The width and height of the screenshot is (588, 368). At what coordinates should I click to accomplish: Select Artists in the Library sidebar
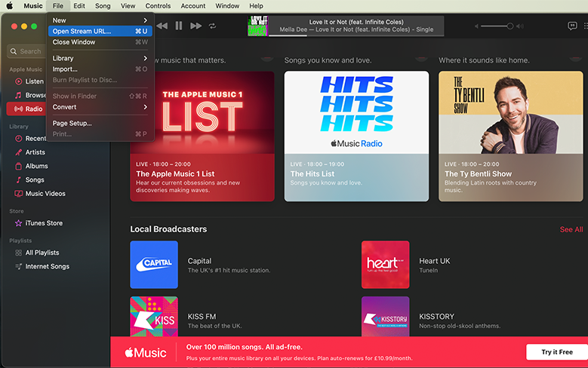(35, 152)
